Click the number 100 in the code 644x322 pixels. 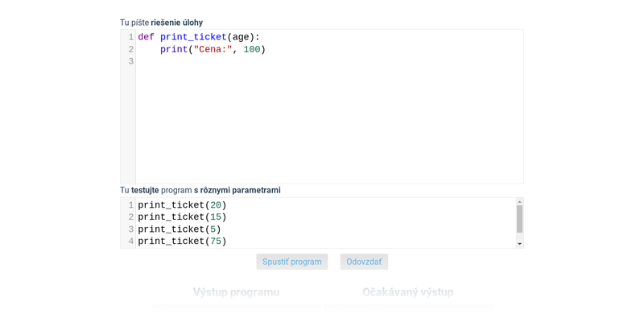pos(252,50)
